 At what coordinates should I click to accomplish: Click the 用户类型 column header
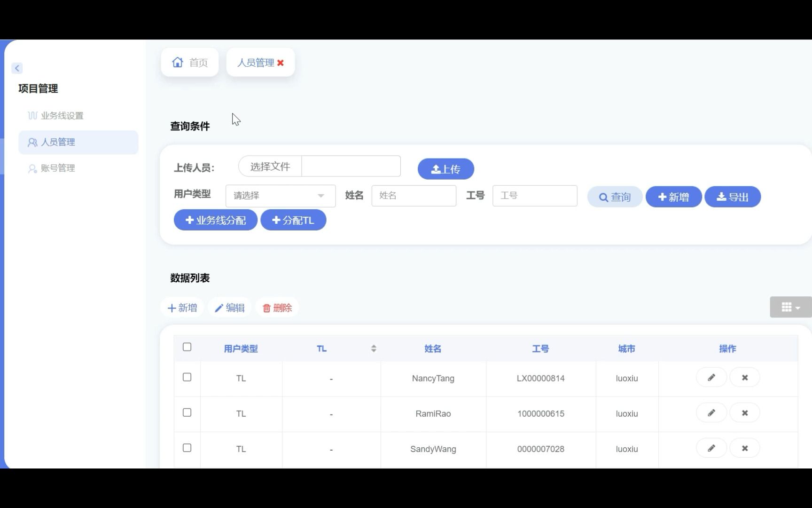point(241,349)
